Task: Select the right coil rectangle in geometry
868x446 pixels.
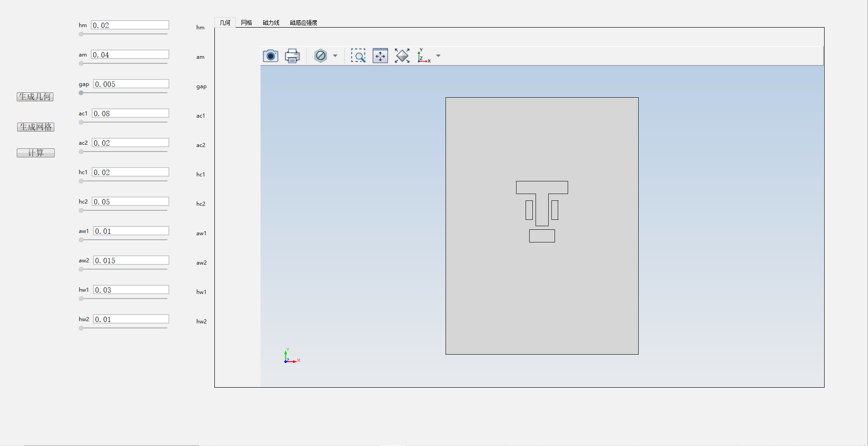Action: click(x=555, y=210)
